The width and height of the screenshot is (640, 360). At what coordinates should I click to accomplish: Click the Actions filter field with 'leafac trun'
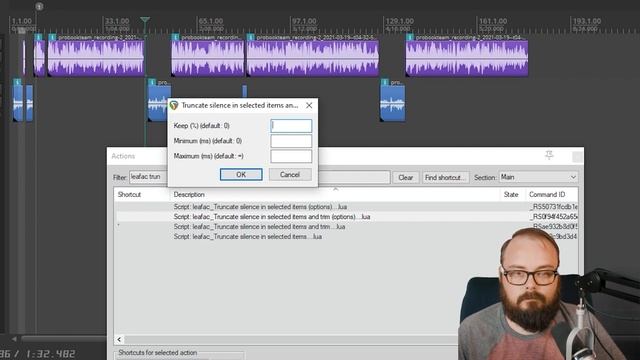coord(148,177)
